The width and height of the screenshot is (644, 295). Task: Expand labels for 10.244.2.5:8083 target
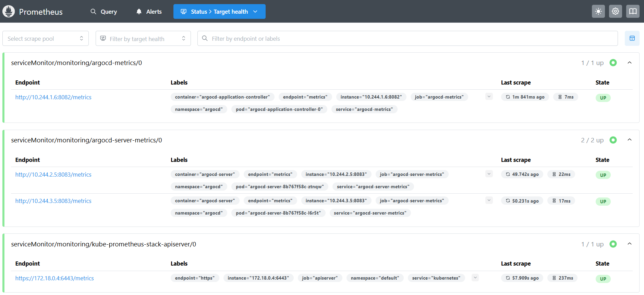coord(489,174)
